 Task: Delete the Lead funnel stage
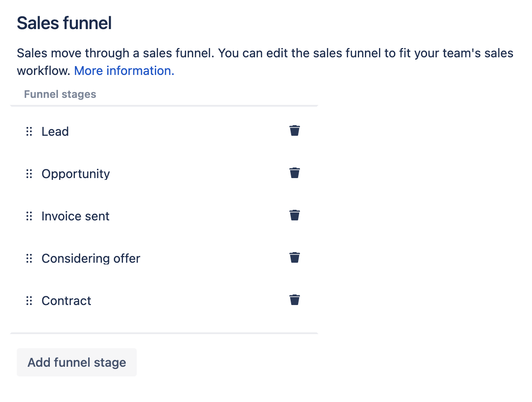[294, 130]
